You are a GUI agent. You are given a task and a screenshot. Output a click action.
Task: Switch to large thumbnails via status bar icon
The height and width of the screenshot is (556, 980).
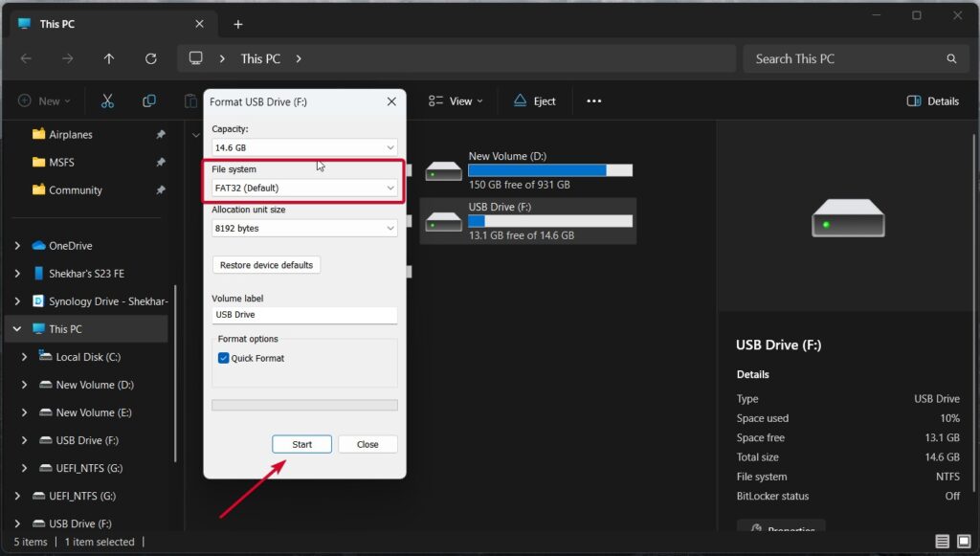coord(963,542)
